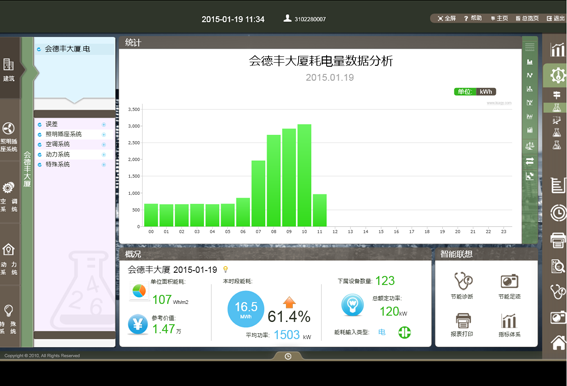Expand the 特殊系统 tree row arrow
567x386 pixels.
click(104, 165)
